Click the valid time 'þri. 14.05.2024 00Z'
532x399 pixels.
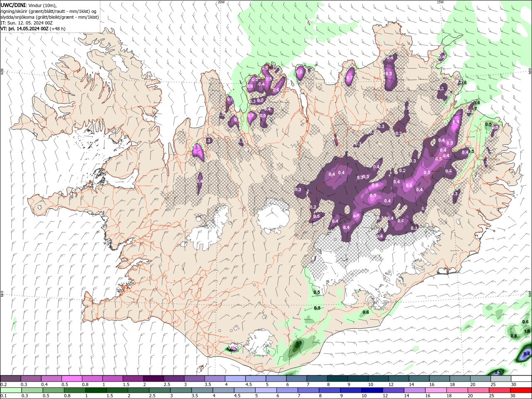(28, 29)
